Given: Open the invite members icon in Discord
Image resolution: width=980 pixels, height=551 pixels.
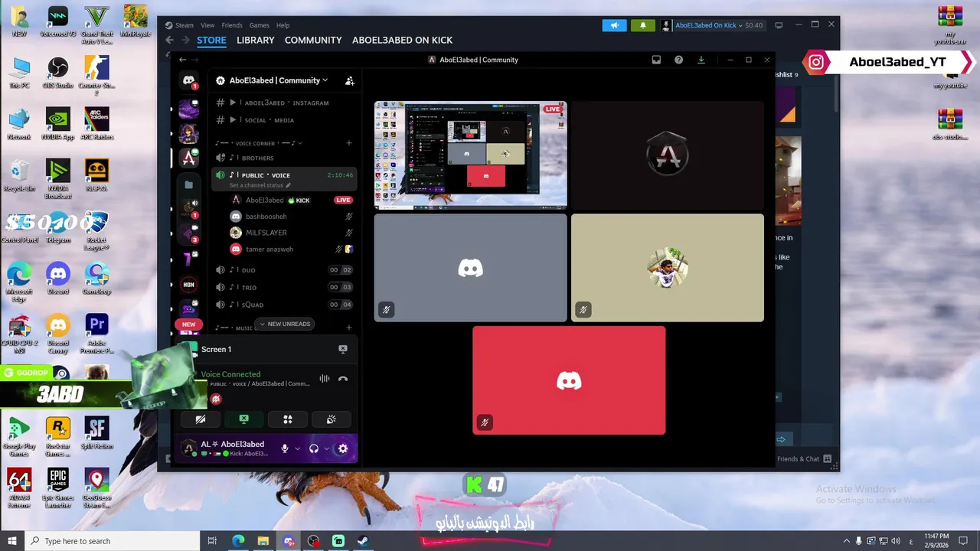Looking at the screenshot, I should [349, 80].
